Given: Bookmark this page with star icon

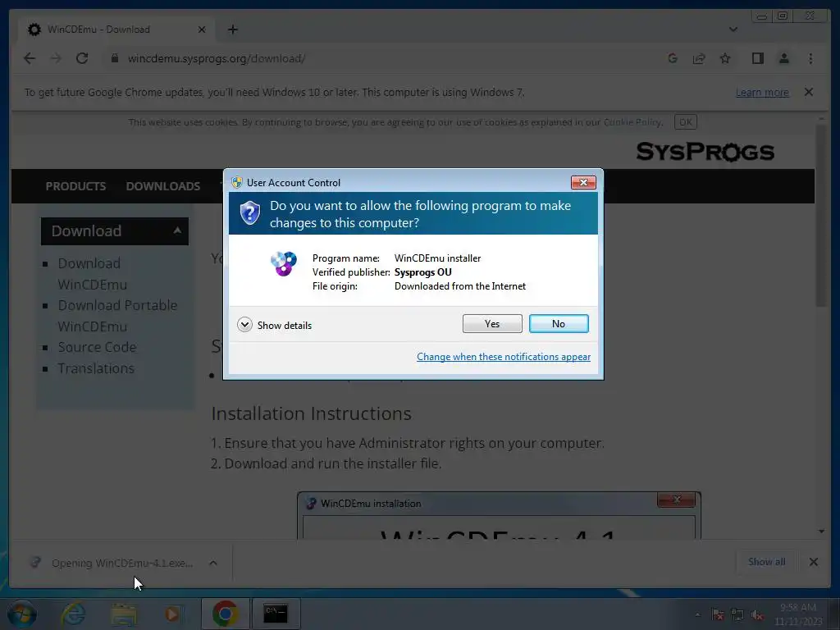Looking at the screenshot, I should [x=725, y=58].
